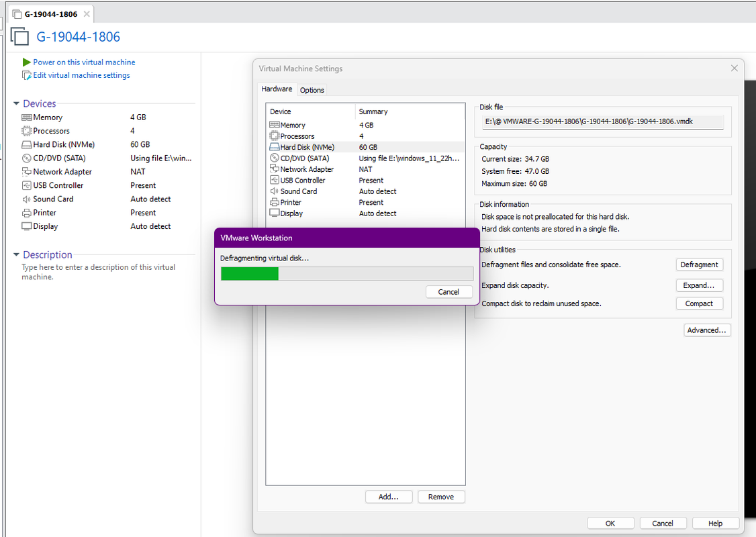The image size is (756, 537).
Task: Click the Device column header
Action: pos(310,111)
